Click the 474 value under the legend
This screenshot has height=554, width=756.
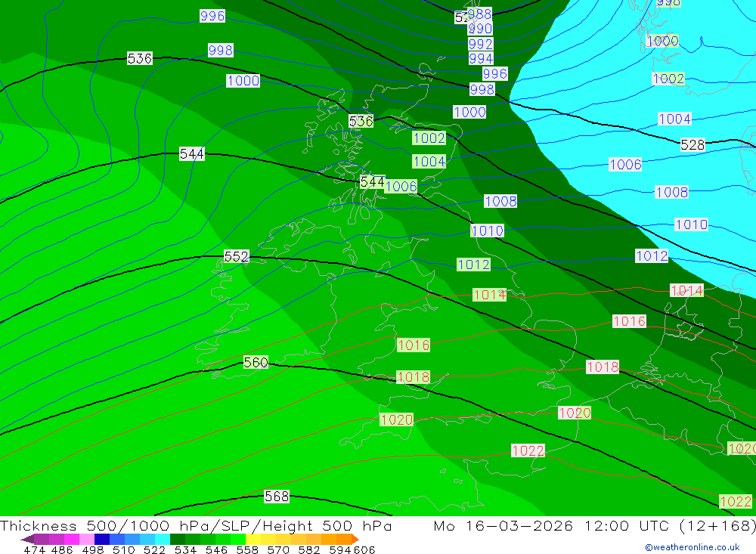coord(35,549)
